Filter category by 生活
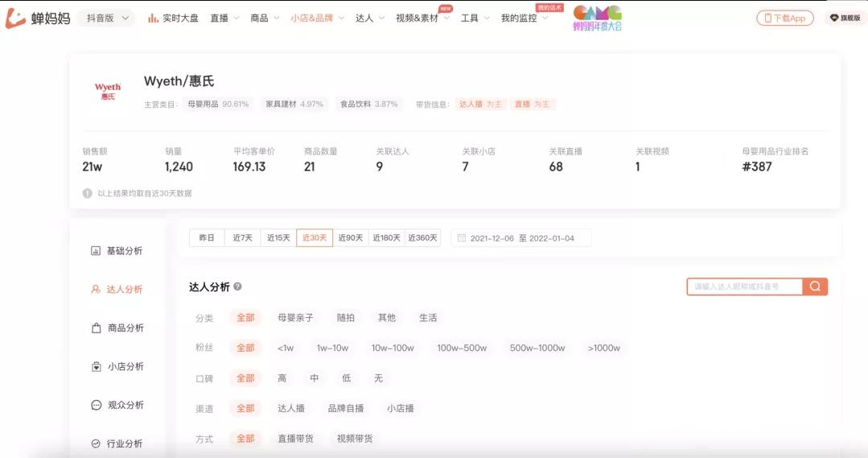 (428, 317)
